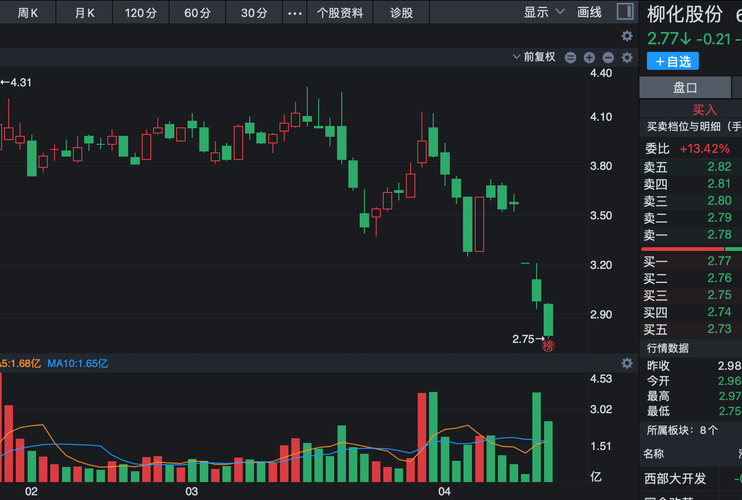The image size is (742, 500).
Task: Switch to the 月K tab
Action: coord(85,13)
